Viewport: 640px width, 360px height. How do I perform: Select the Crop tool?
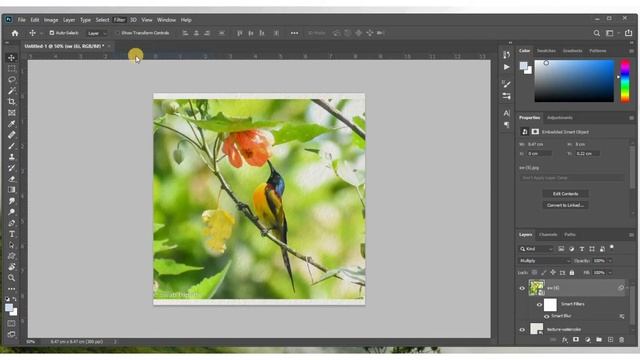(x=11, y=102)
